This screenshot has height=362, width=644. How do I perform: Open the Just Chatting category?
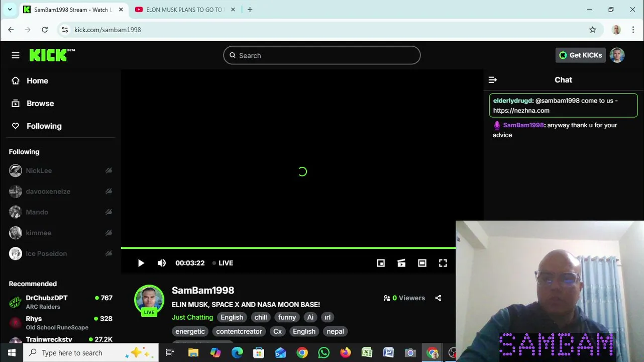(x=192, y=317)
